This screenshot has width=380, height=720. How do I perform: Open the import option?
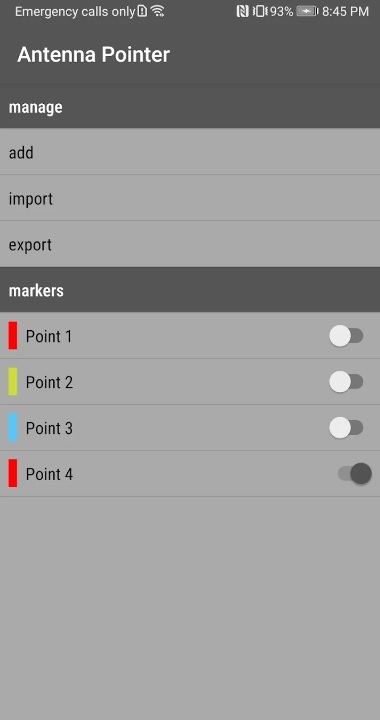(x=190, y=198)
